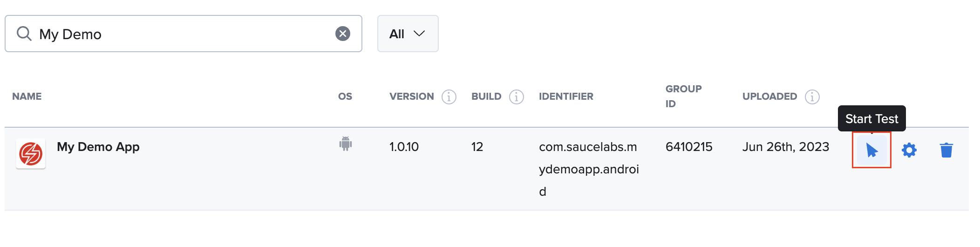Viewport: 980px width, 247px height.
Task: Open the My Demo App name link
Action: point(98,147)
